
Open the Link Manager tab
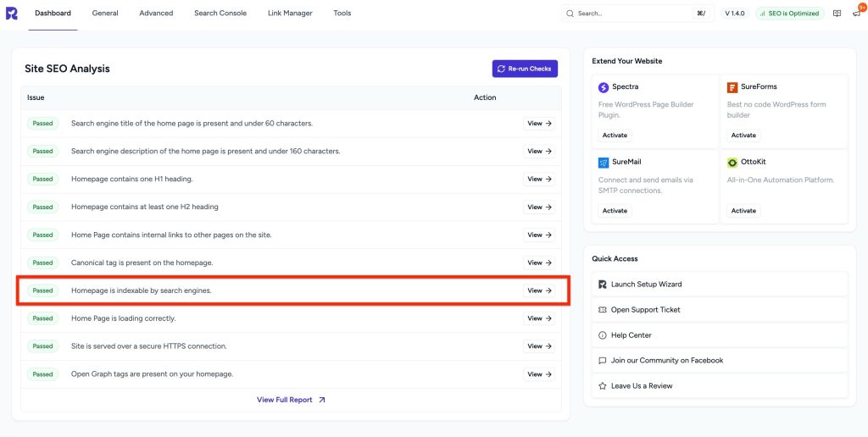tap(290, 14)
